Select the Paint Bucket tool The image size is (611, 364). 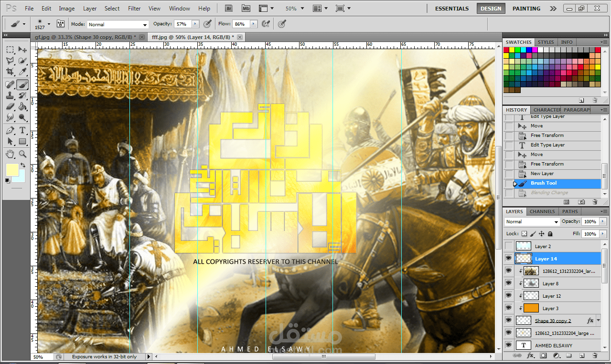pyautogui.click(x=22, y=106)
